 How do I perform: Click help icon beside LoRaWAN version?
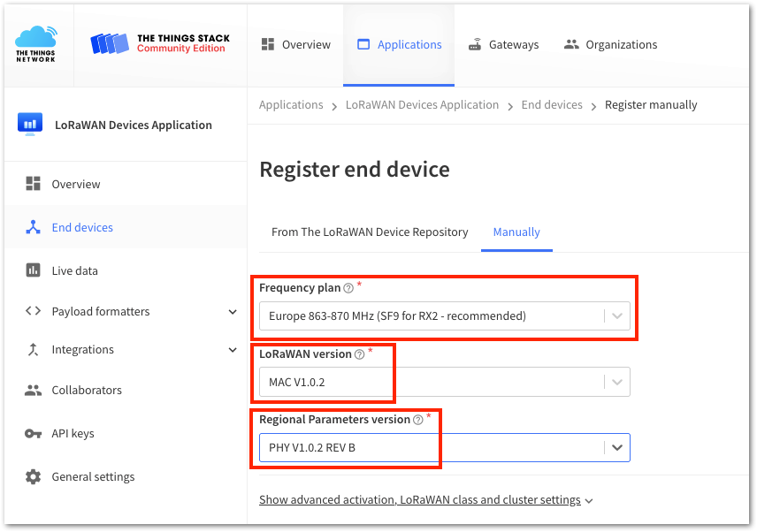click(359, 354)
